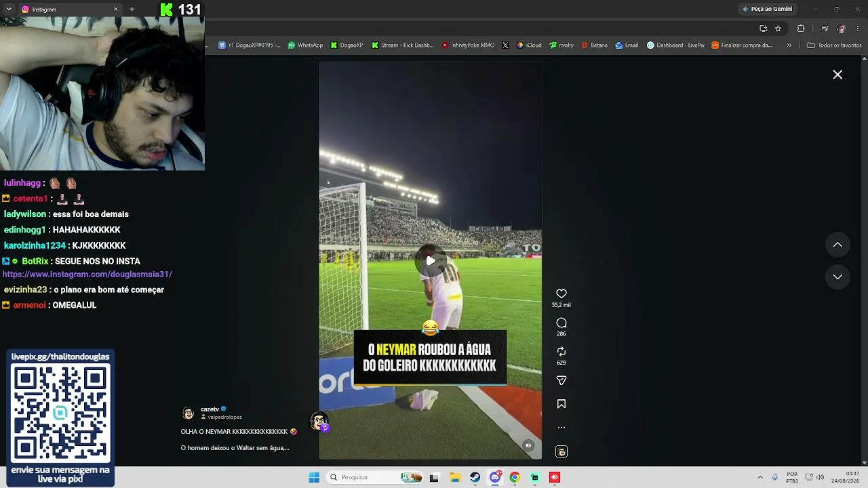This screenshot has height=488, width=868.
Task: Open Google Chrome from the taskbar
Action: [515, 477]
